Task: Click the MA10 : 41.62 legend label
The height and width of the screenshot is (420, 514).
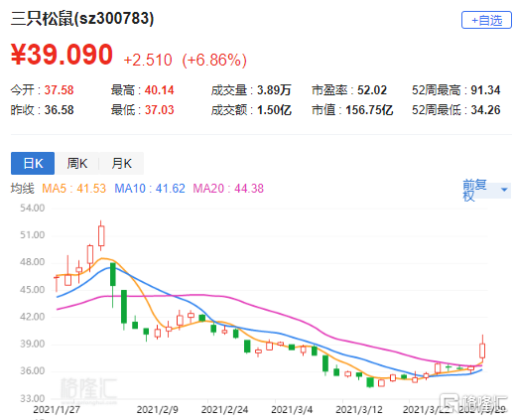Action: pos(150,189)
